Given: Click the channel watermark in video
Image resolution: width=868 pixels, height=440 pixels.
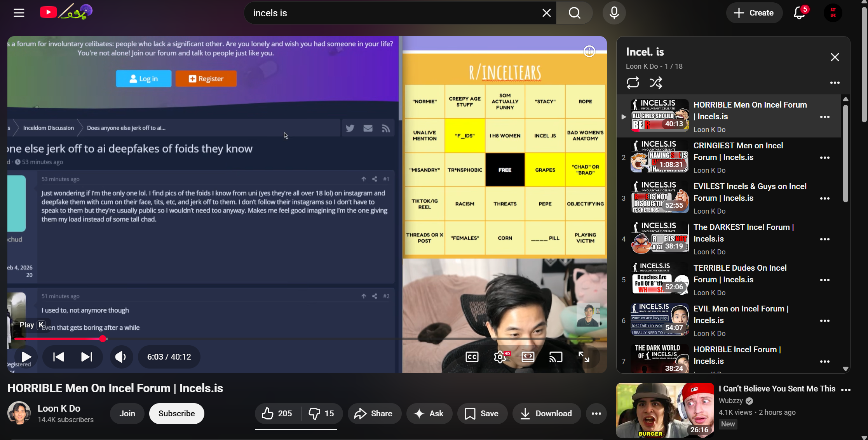Looking at the screenshot, I should (588, 315).
